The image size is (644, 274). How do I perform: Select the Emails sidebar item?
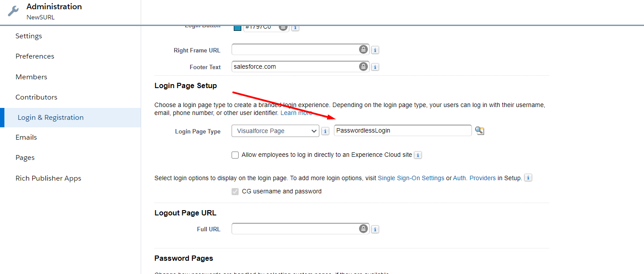pyautogui.click(x=26, y=137)
